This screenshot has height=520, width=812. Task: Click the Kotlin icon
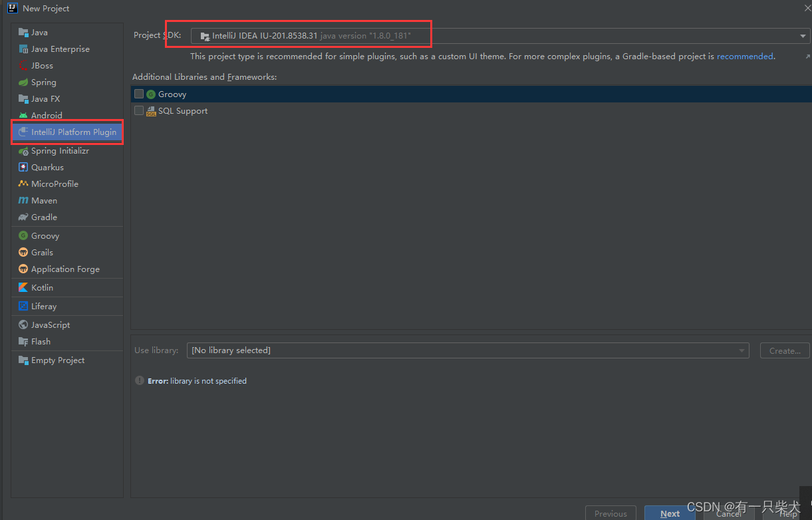click(x=23, y=287)
